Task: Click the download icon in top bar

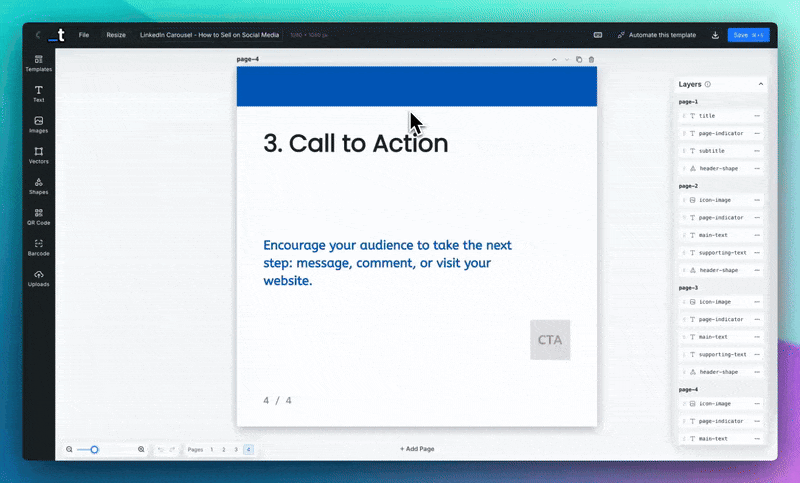Action: pos(715,35)
